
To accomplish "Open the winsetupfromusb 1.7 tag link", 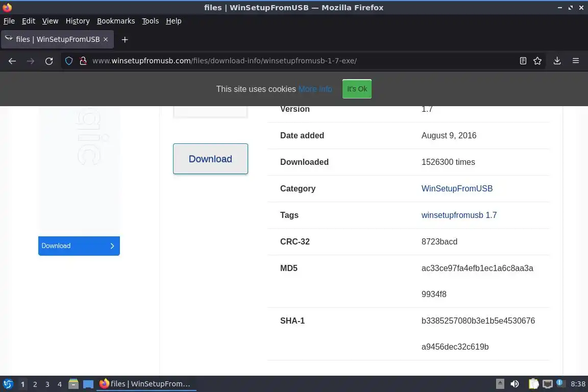I will click(x=459, y=215).
